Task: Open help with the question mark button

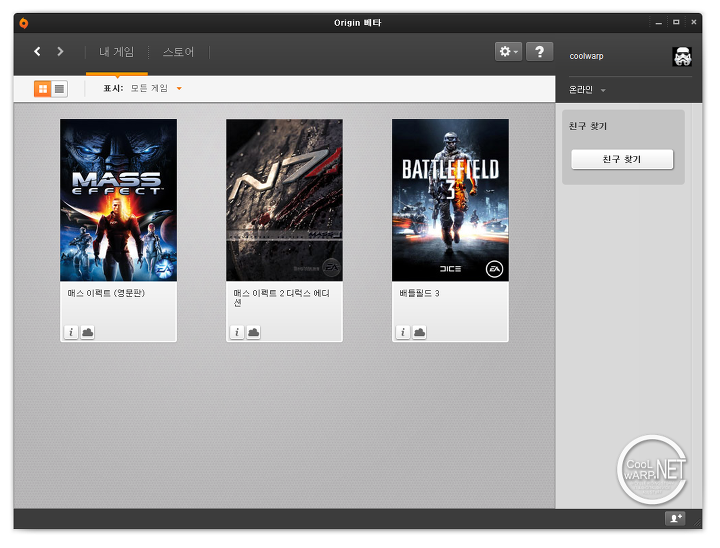Action: point(539,51)
